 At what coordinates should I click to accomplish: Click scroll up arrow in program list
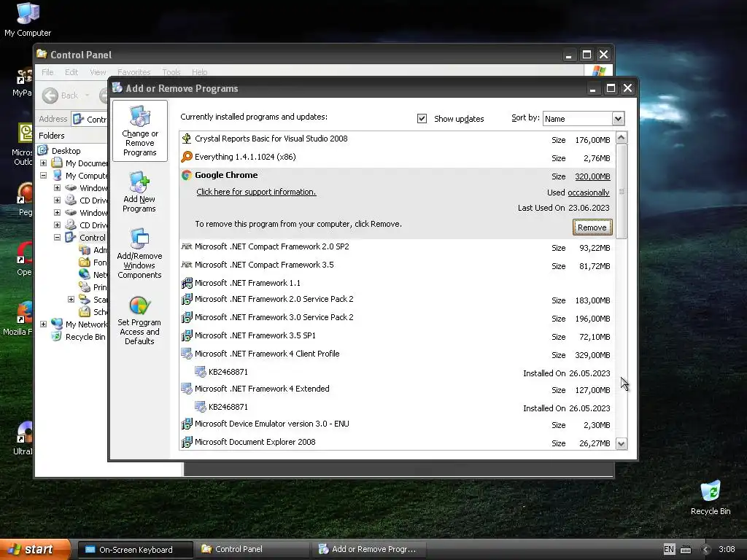pyautogui.click(x=622, y=138)
